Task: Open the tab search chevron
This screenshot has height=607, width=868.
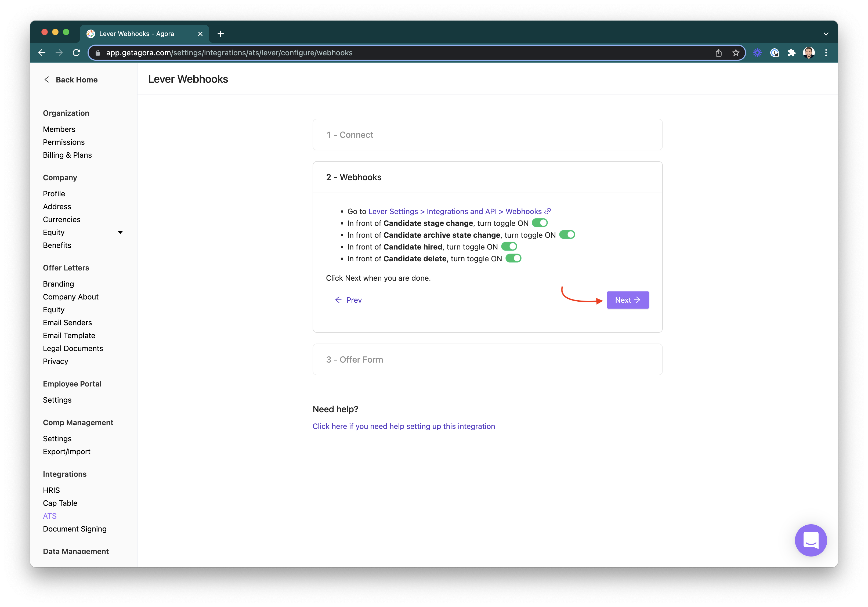Action: pos(826,34)
